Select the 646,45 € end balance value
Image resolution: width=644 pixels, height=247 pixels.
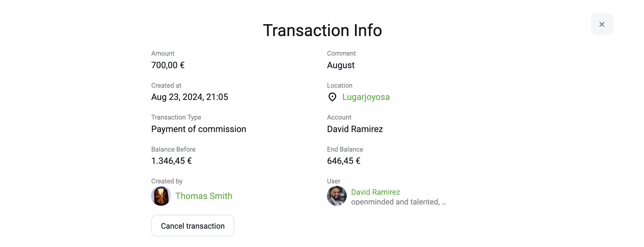coord(344,161)
